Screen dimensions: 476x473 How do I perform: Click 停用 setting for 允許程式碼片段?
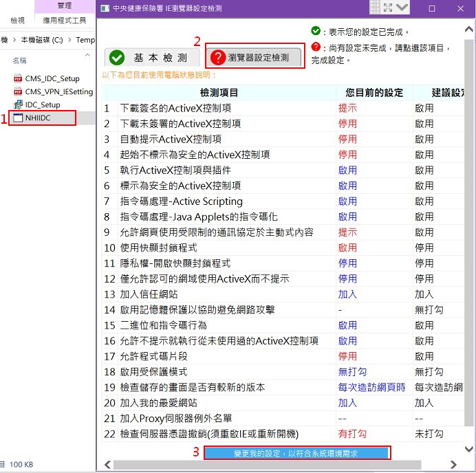[x=347, y=356]
